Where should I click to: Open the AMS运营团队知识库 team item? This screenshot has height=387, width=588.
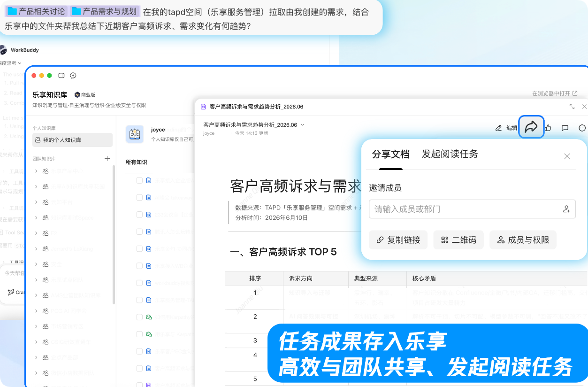click(x=72, y=295)
